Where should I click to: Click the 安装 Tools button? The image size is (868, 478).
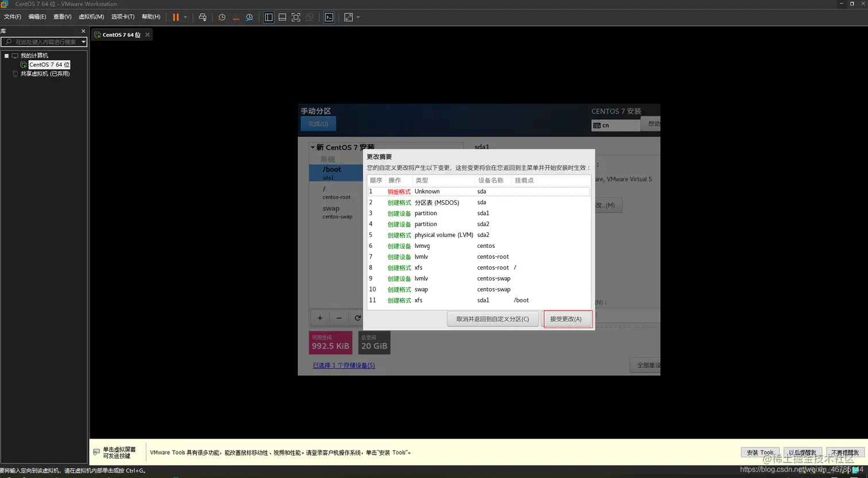tap(761, 453)
